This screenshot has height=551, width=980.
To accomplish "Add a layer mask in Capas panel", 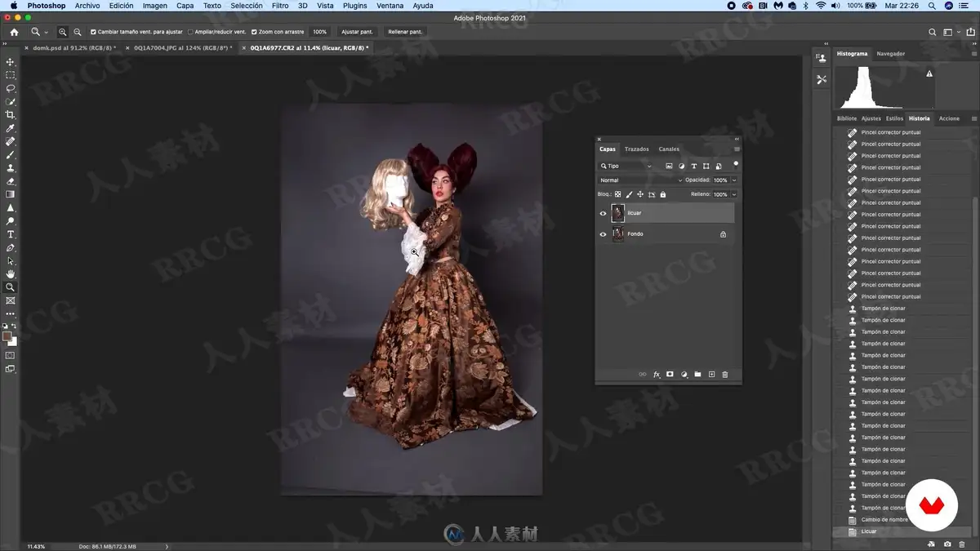I will (x=670, y=375).
